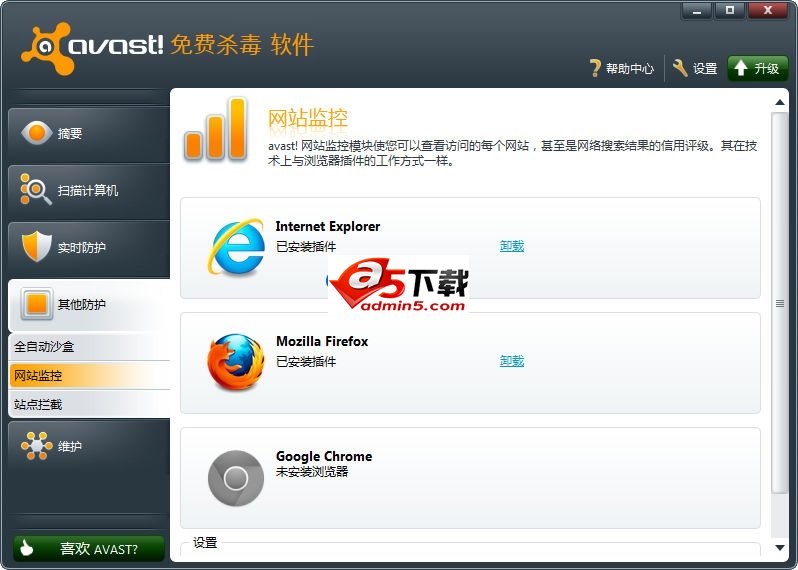Click the green 升级 button

click(x=758, y=68)
